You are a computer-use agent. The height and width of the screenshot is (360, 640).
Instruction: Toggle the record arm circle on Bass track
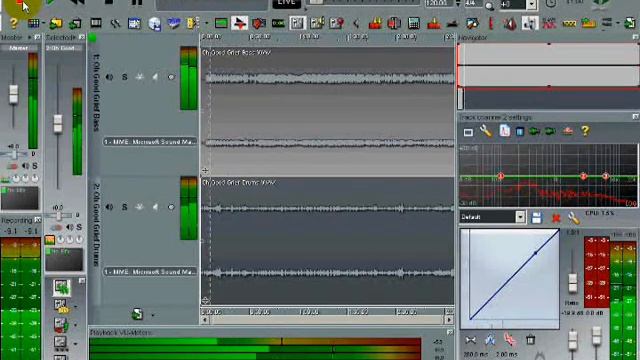point(171,77)
